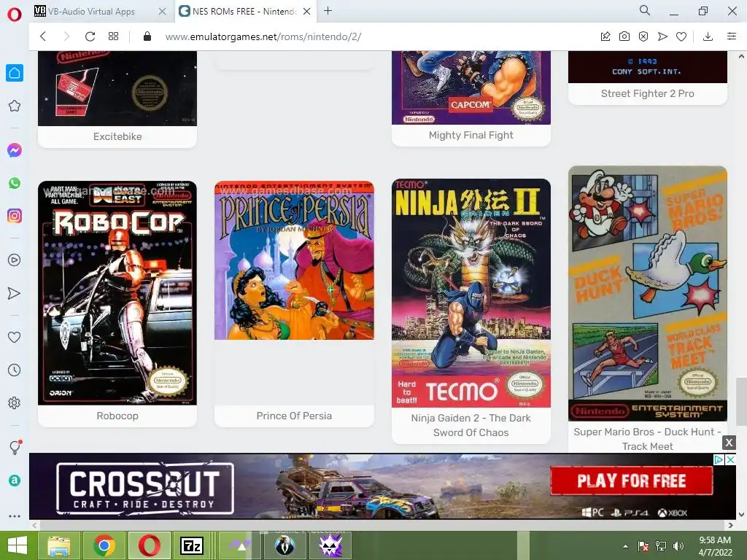
Task: Open the Bookmarks star in the sidebar
Action: click(15, 106)
